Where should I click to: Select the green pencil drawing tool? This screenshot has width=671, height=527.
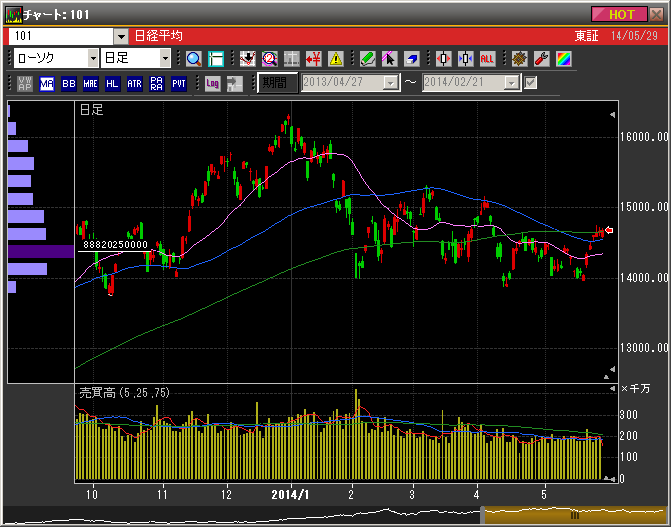pyautogui.click(x=366, y=58)
